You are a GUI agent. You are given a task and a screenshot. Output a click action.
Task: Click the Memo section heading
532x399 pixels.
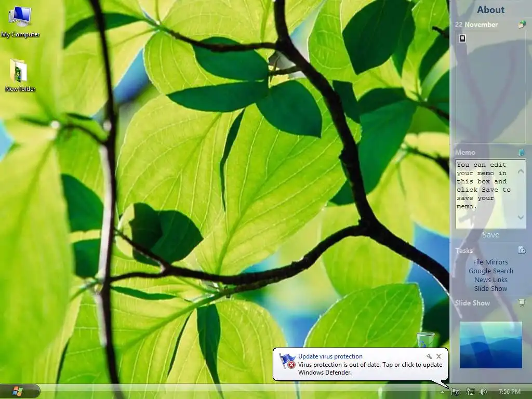[465, 152]
